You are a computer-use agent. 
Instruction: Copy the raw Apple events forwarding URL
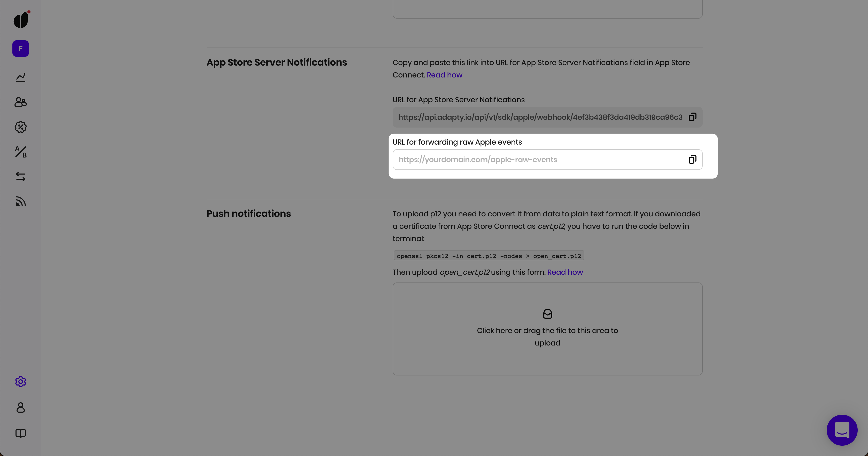692,160
